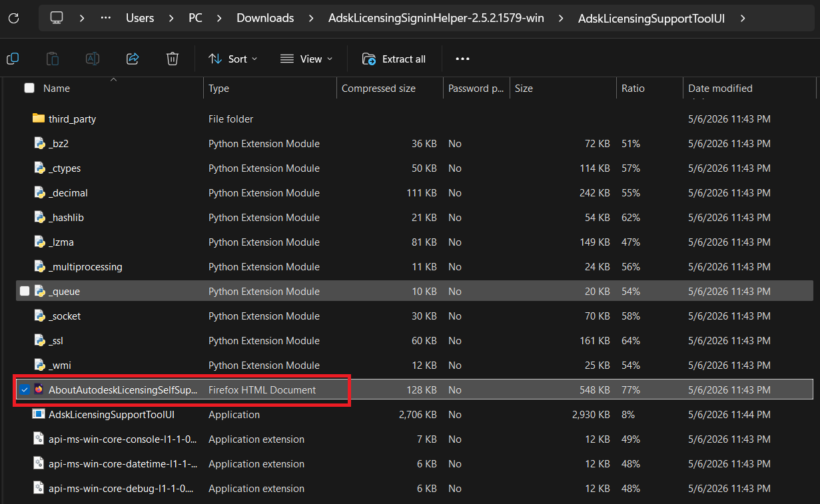Click the _lzma Python file icon
The height and width of the screenshot is (504, 820).
pyautogui.click(x=39, y=242)
